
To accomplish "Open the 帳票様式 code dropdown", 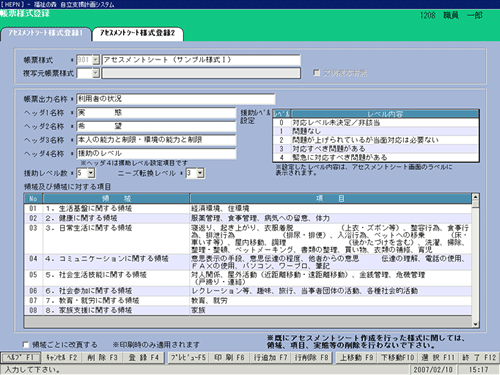I will click(x=96, y=60).
